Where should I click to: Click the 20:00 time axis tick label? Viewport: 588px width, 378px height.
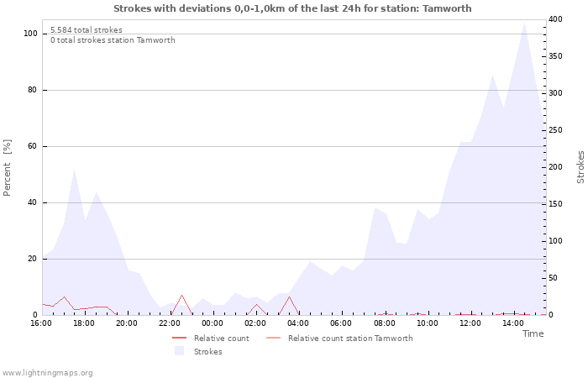tap(127, 323)
